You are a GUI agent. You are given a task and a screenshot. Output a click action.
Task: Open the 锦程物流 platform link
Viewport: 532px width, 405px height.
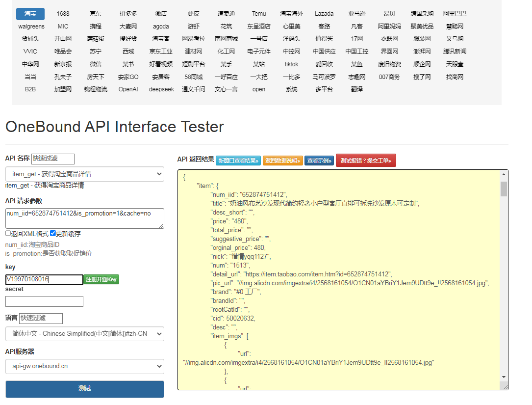pyautogui.click(x=95, y=89)
